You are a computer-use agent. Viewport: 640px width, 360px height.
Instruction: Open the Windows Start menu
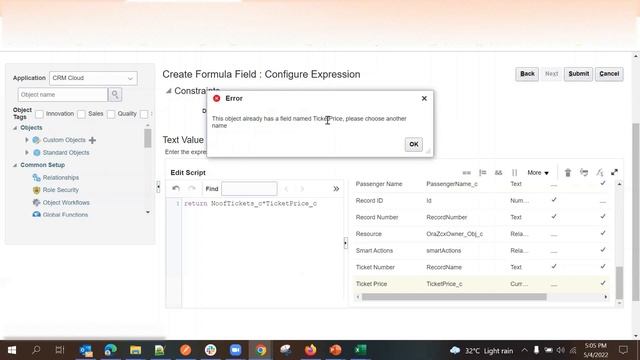click(x=11, y=350)
